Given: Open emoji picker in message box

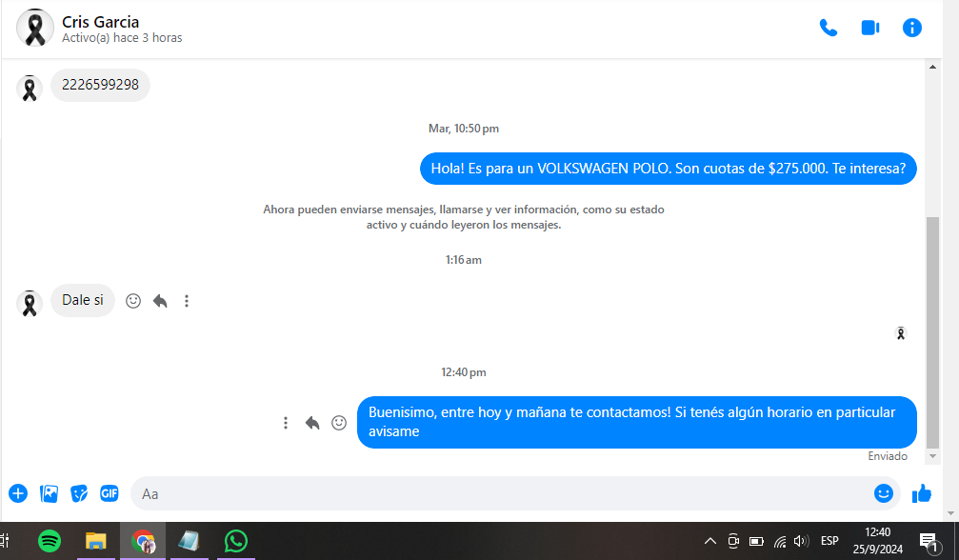Looking at the screenshot, I should (883, 493).
